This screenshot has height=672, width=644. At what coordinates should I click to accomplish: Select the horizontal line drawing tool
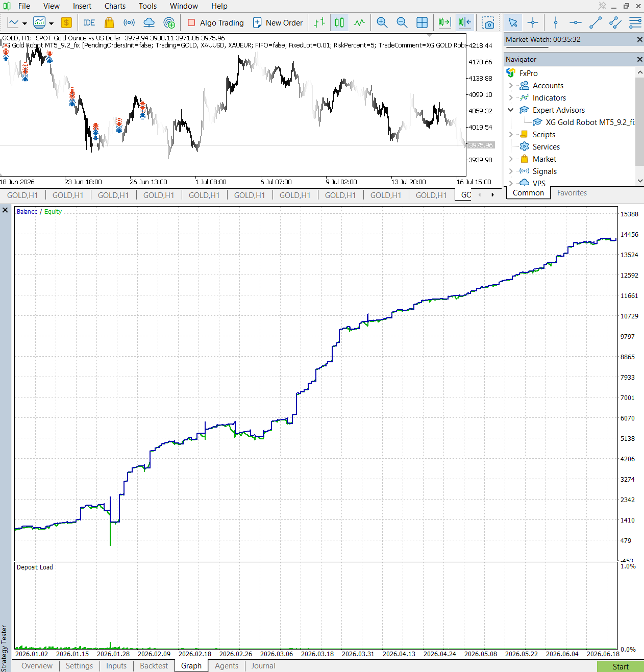click(x=576, y=22)
